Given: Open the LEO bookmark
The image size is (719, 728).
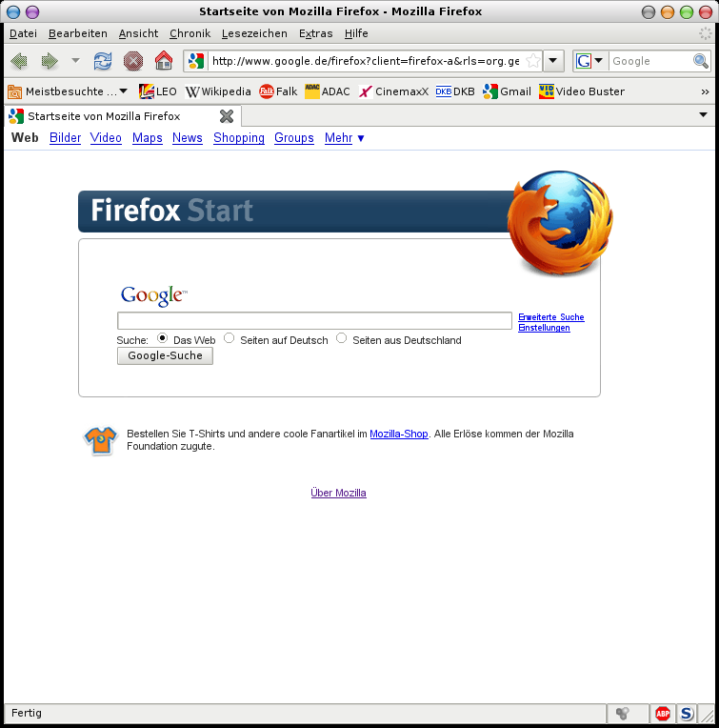Looking at the screenshot, I should tap(158, 91).
